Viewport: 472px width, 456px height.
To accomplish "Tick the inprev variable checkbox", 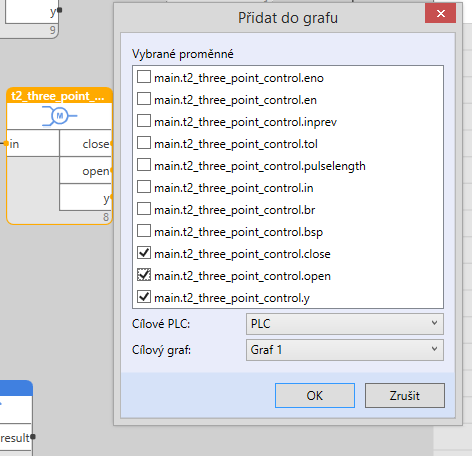I will click(144, 121).
